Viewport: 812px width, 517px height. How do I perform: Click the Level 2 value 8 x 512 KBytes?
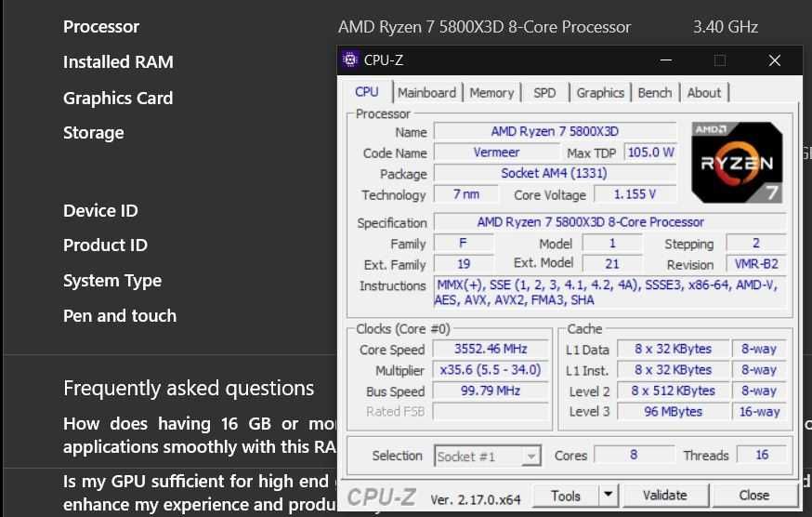click(x=674, y=391)
